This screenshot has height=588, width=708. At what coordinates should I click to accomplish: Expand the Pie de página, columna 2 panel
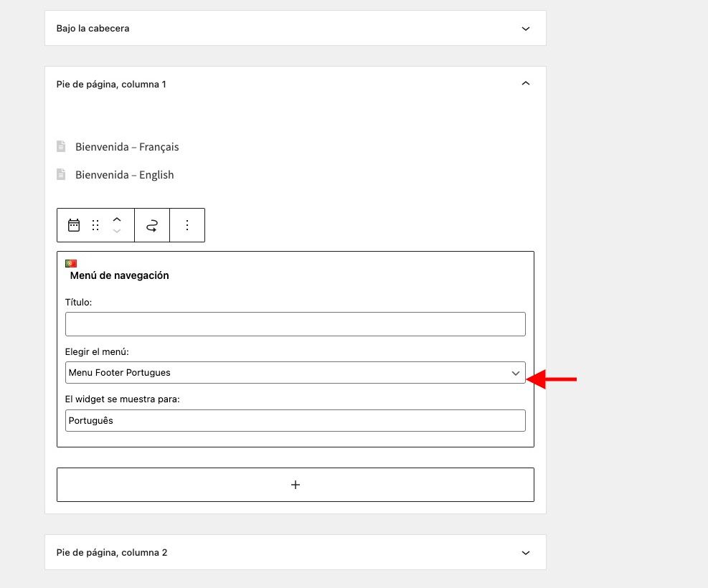526,553
